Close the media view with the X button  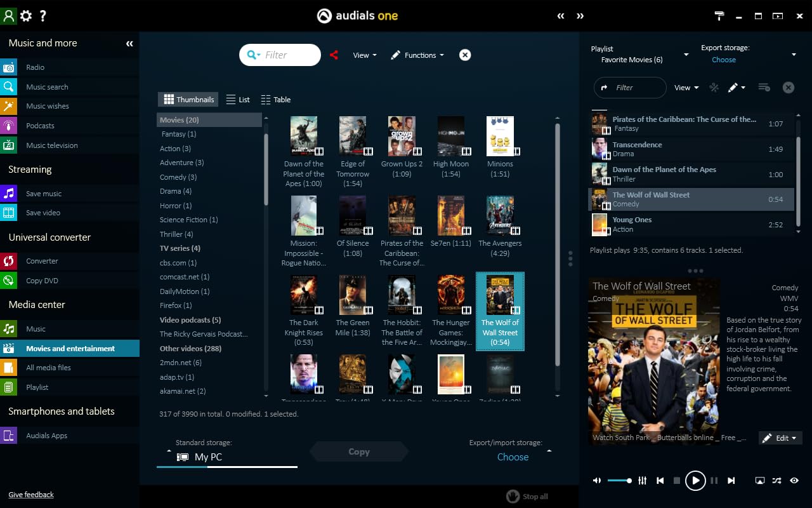[465, 55]
